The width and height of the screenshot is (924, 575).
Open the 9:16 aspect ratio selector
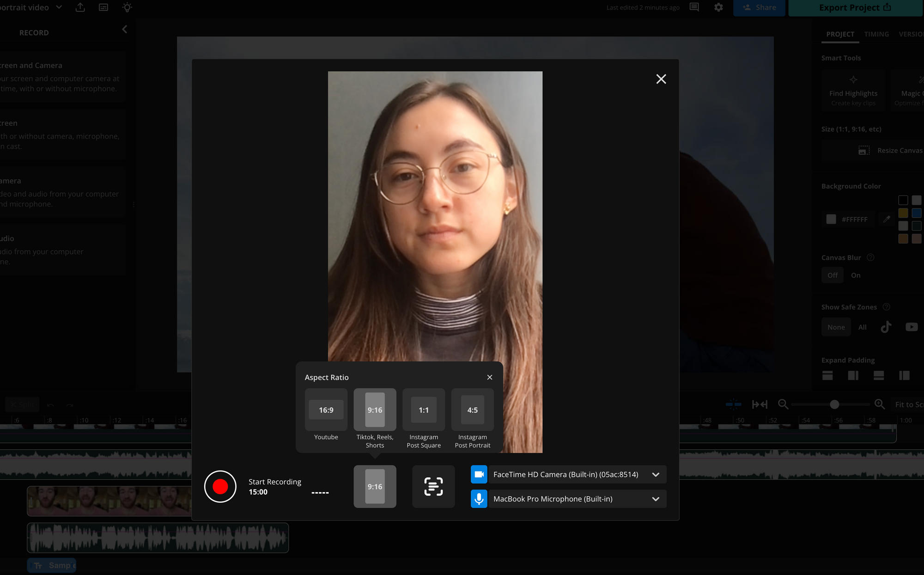(375, 486)
